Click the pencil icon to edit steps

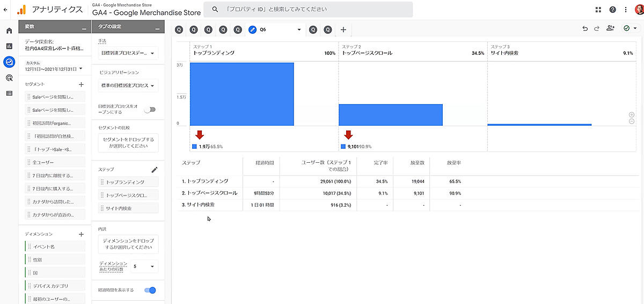(155, 170)
